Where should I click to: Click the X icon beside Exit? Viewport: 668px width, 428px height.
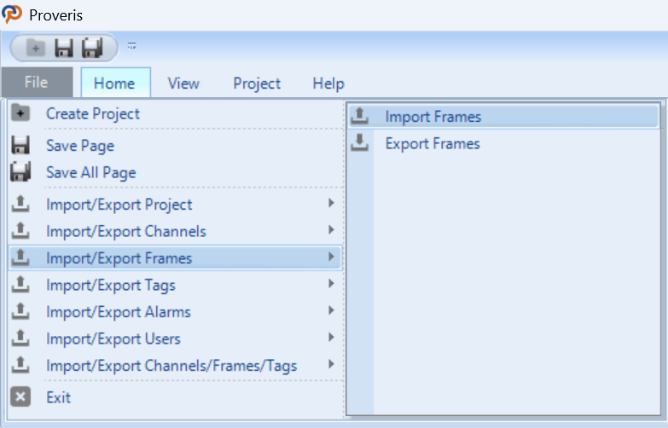[x=20, y=397]
